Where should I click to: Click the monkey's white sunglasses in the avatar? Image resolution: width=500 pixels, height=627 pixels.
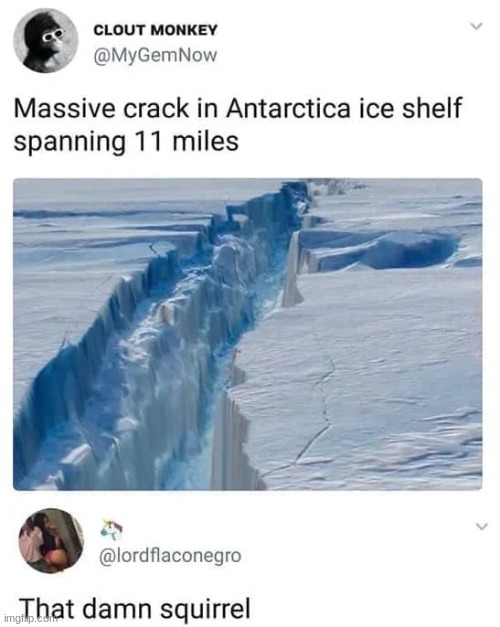pyautogui.click(x=54, y=36)
